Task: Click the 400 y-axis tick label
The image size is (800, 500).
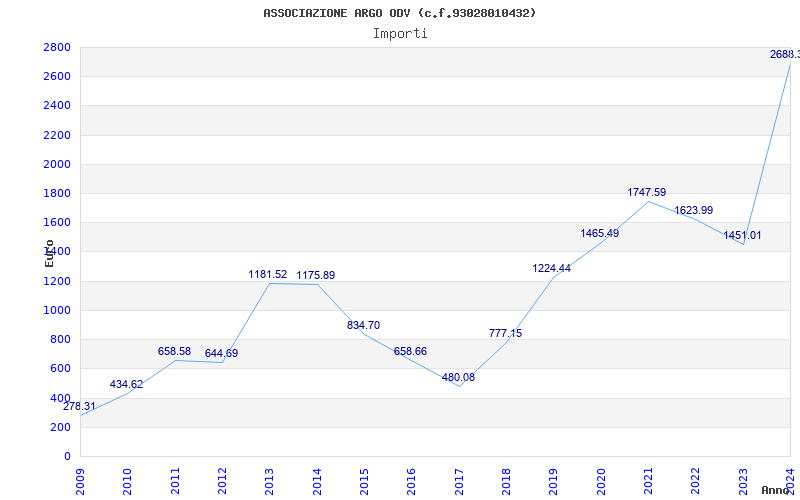Action: [61, 398]
